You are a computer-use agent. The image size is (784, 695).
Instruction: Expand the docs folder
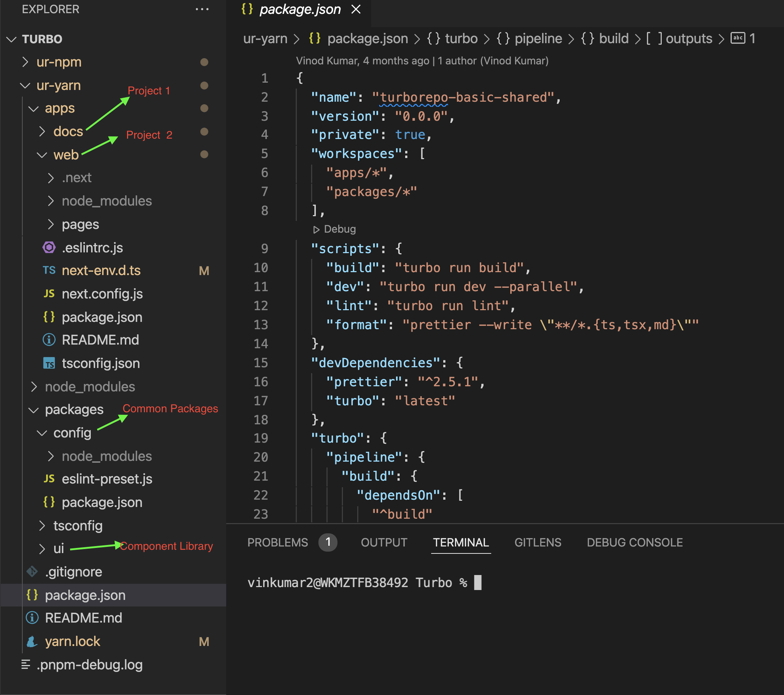[42, 132]
